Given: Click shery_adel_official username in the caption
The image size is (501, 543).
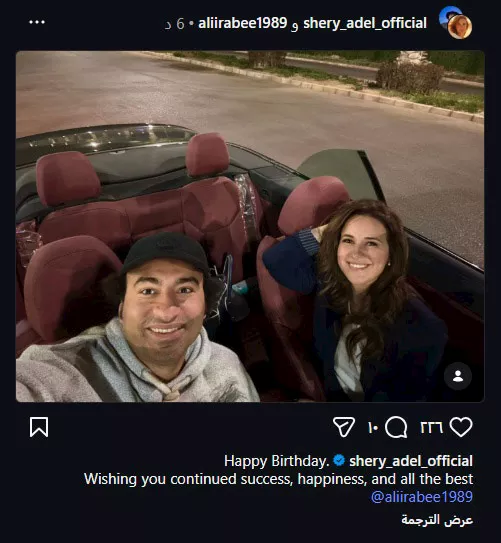Looking at the screenshot, I should click(x=411, y=461).
